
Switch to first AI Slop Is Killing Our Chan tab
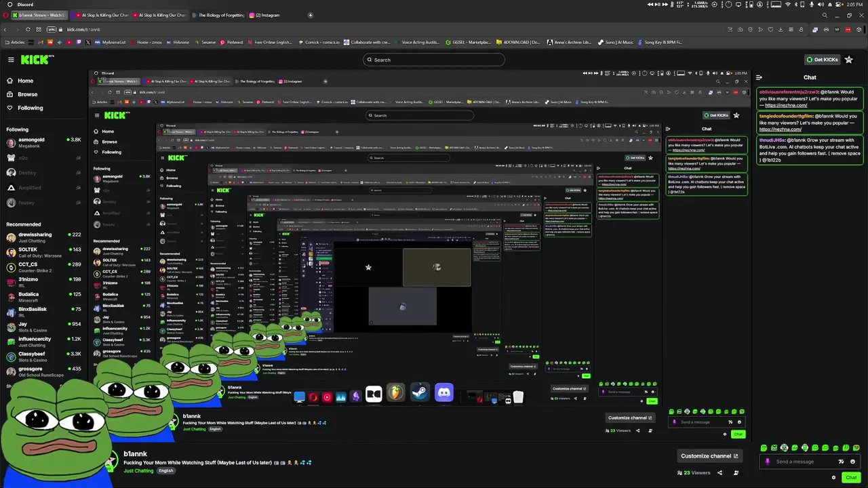pyautogui.click(x=101, y=15)
